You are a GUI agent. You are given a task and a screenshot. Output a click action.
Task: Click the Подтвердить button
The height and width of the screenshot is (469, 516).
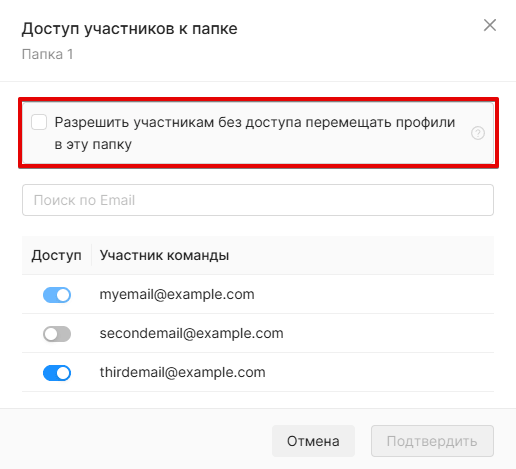click(x=432, y=441)
